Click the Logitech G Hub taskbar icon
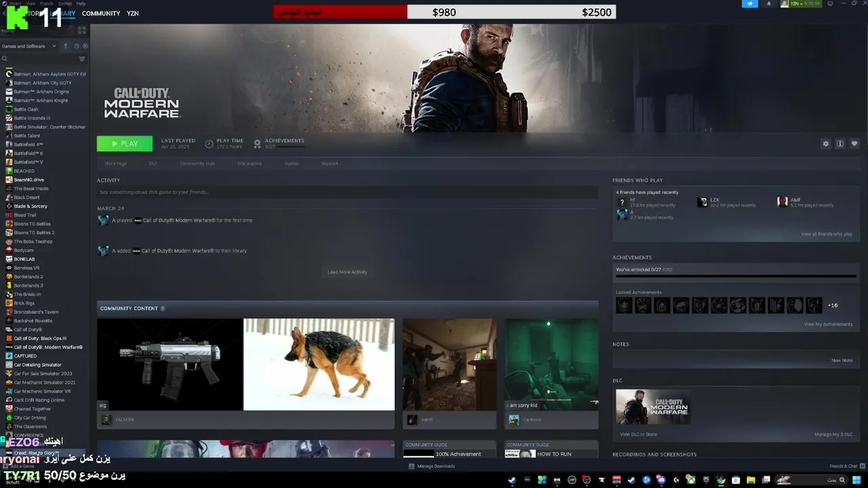Viewport: 868px width, 488px height. tap(675, 480)
